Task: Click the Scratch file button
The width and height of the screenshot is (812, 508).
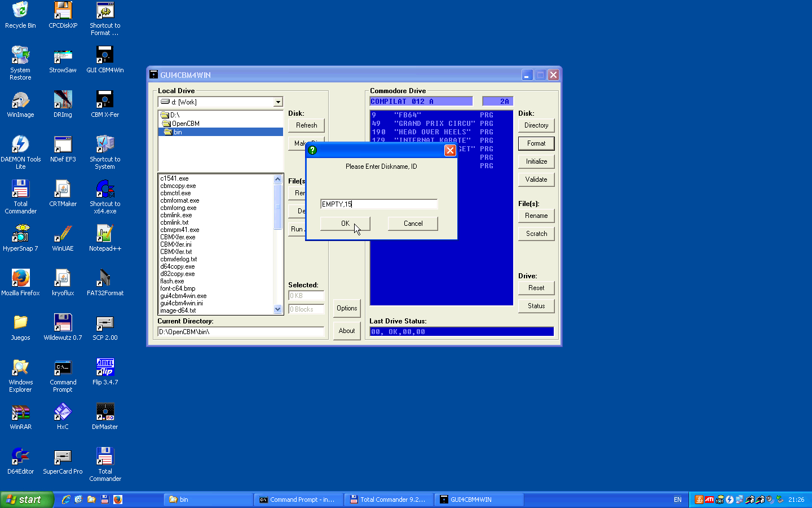Action: point(536,234)
